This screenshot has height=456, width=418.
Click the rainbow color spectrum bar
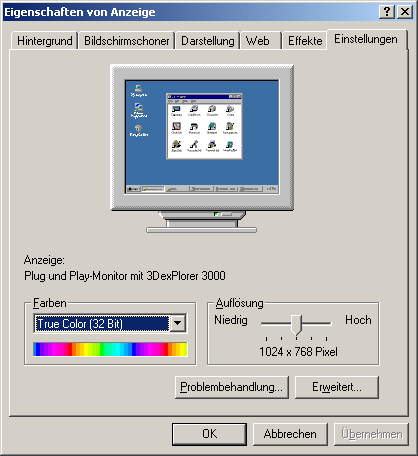[110, 349]
